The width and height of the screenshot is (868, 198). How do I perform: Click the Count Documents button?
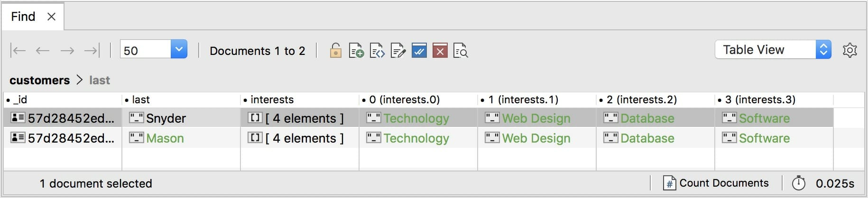(716, 183)
